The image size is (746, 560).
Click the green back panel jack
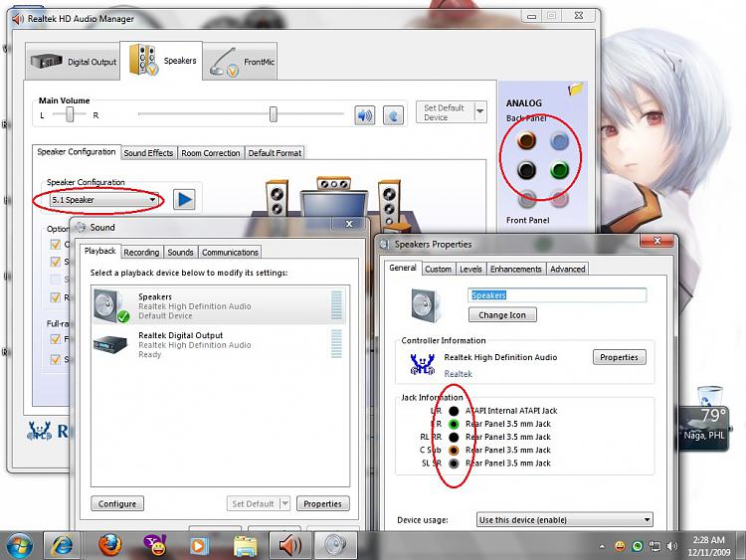pos(559,170)
